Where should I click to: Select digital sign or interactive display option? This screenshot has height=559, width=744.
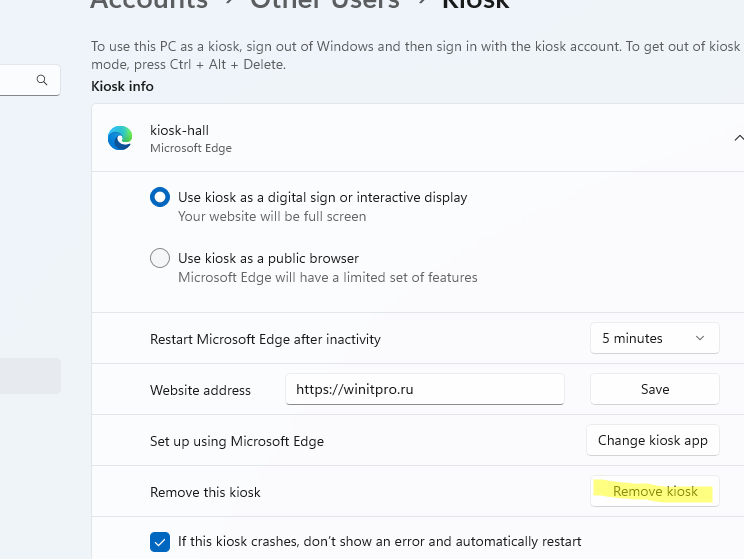coord(160,197)
